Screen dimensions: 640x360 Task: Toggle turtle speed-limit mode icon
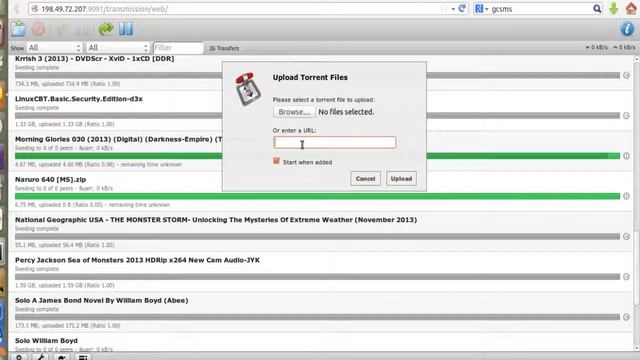[x=62, y=357]
